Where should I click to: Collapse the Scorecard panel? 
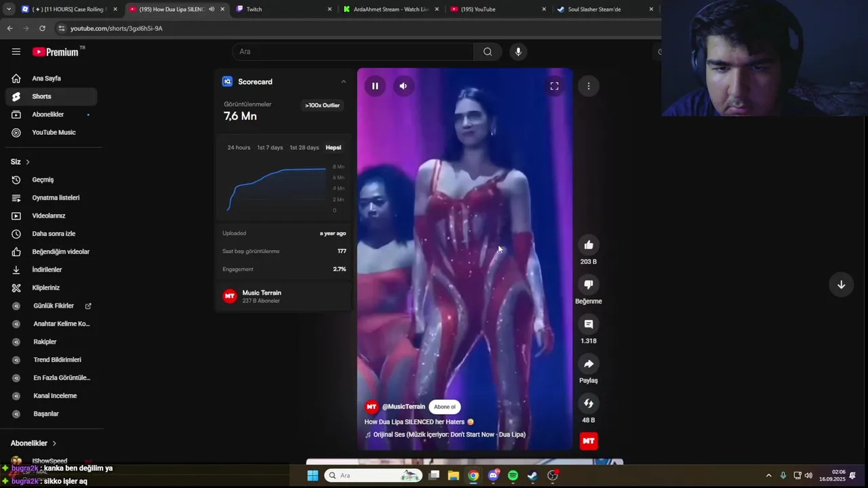tap(343, 81)
